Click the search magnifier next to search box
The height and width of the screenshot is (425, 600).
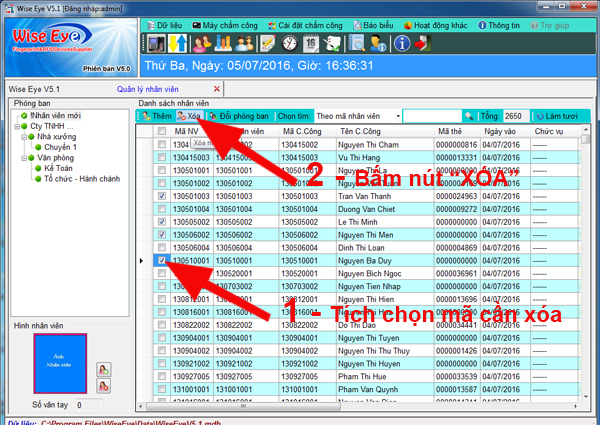click(469, 116)
